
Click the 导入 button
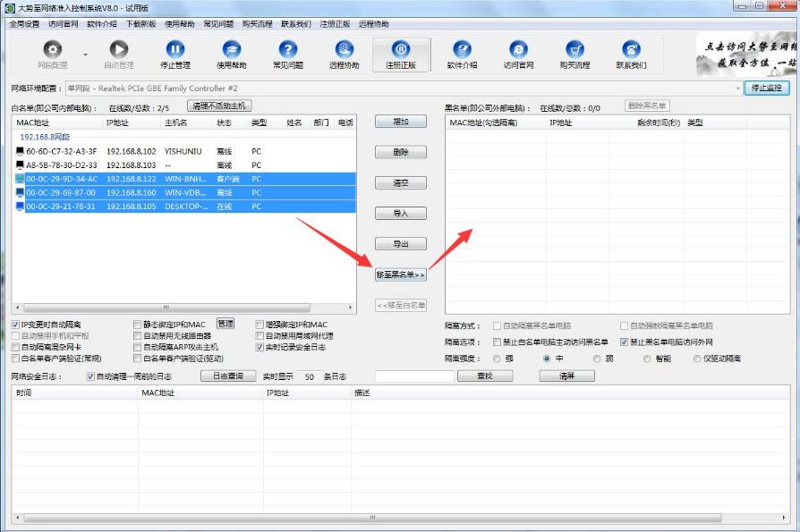tap(401, 213)
